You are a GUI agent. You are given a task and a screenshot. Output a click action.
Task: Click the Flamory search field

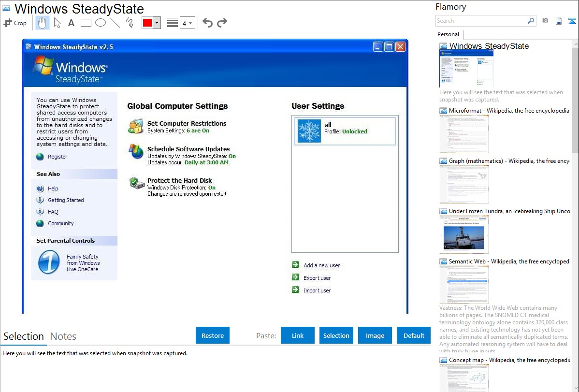481,21
